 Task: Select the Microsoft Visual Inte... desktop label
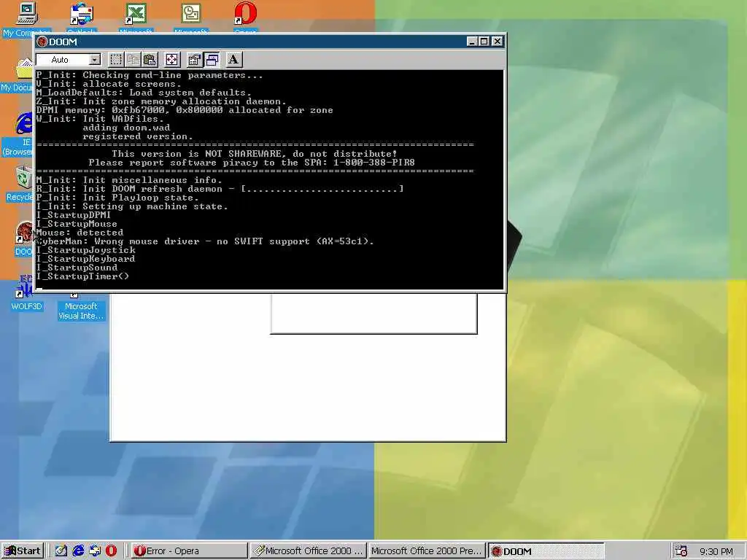pos(81,311)
